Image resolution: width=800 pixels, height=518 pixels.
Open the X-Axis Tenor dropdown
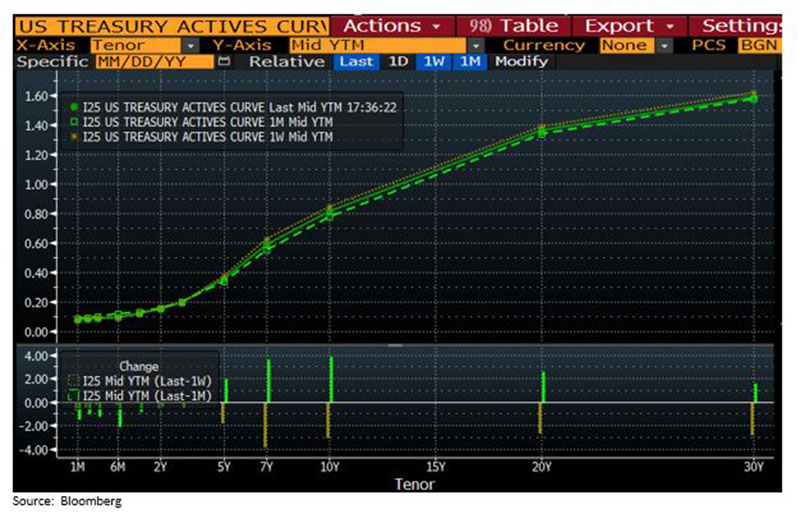click(x=190, y=45)
